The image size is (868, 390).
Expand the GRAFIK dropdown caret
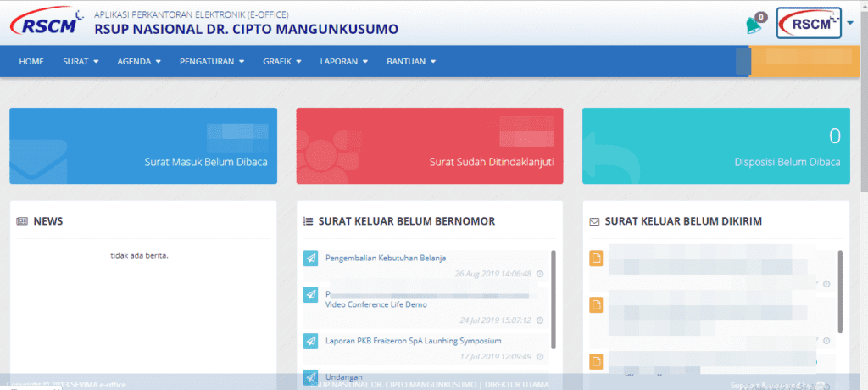click(299, 62)
